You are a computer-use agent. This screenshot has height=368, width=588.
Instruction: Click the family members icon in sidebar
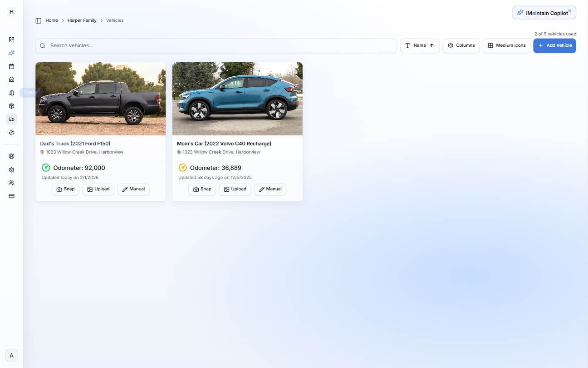click(x=11, y=183)
